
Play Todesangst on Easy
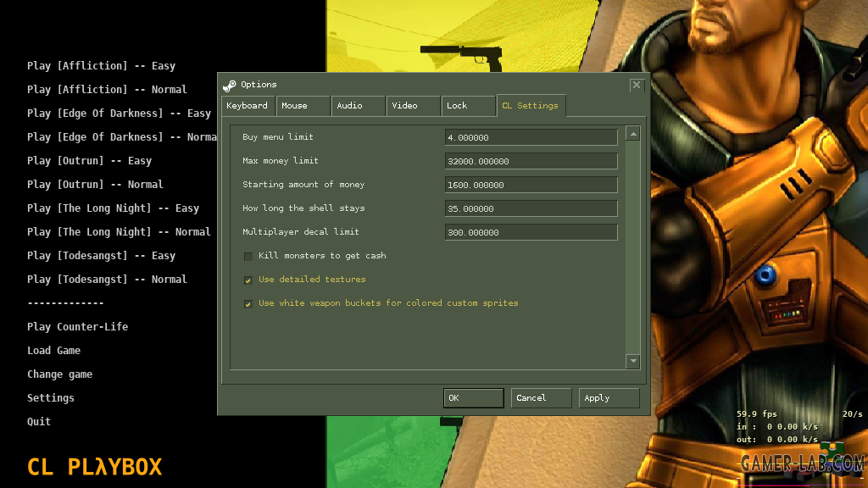[x=102, y=256]
